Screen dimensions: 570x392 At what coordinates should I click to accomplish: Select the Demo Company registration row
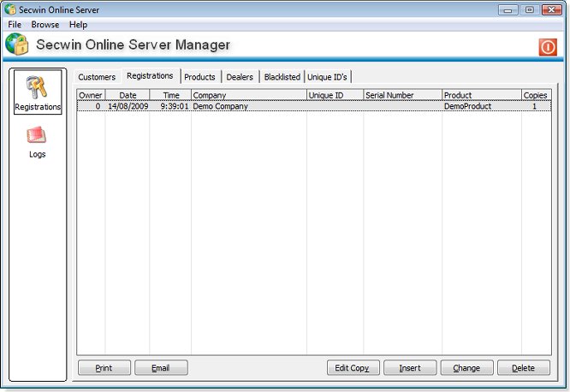(x=248, y=107)
